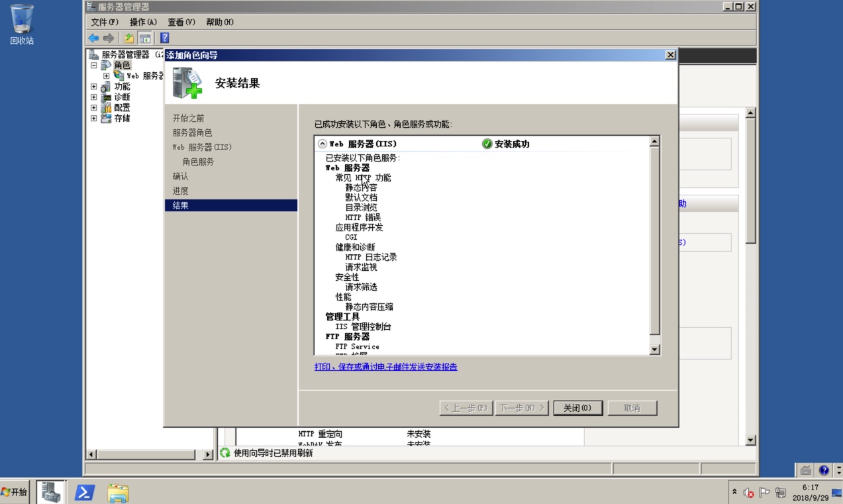This screenshot has width=843, height=504.
Task: Toggle the show/hide console tree icon
Action: 144,38
